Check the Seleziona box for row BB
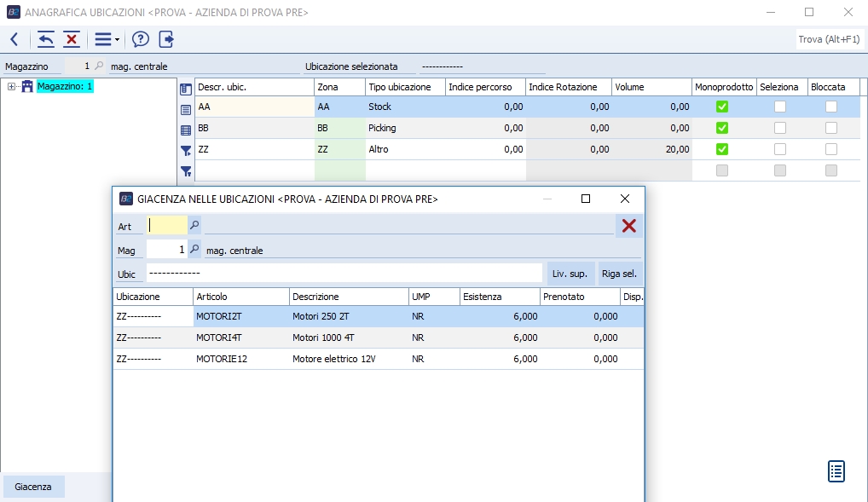The image size is (868, 502). click(779, 128)
